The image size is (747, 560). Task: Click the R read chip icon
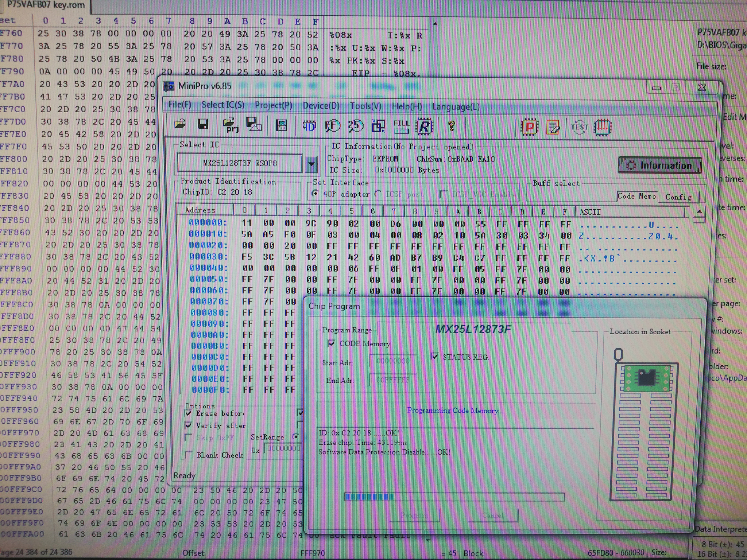(x=424, y=127)
